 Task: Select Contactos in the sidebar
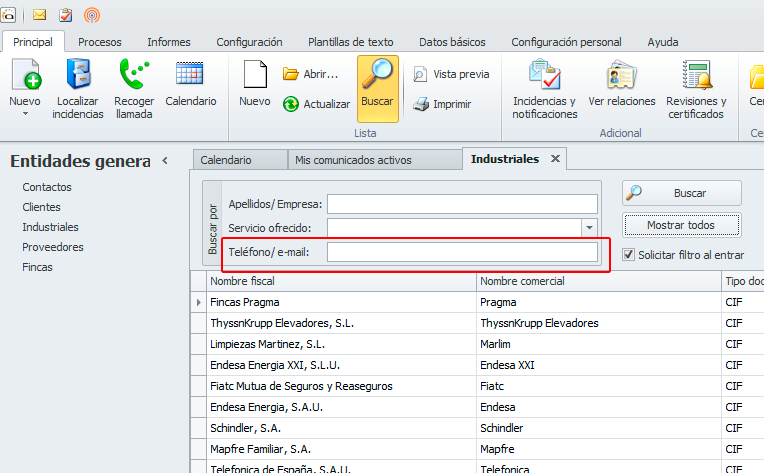click(x=47, y=187)
